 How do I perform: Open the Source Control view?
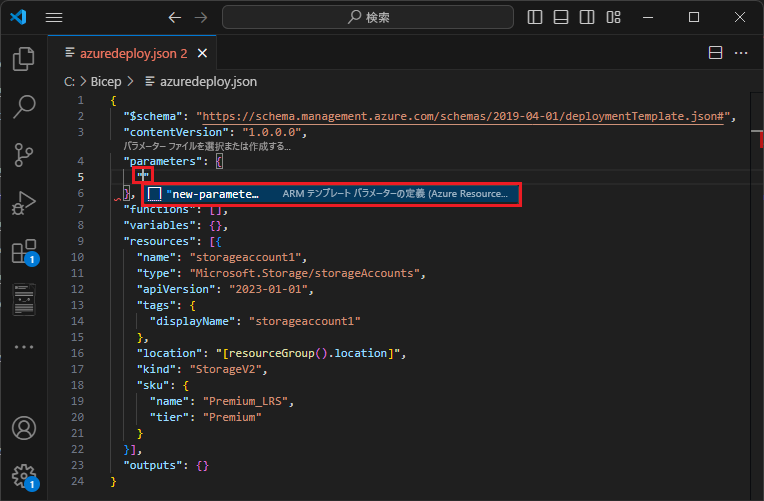coord(23,155)
